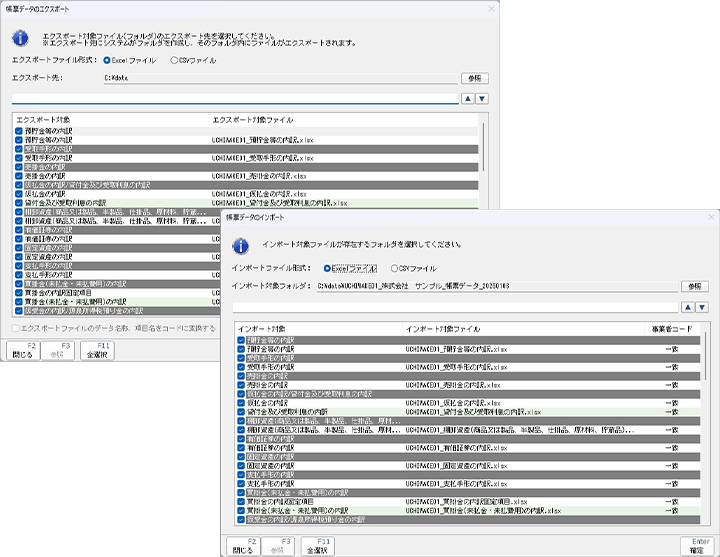Select Excelファイル radio in import dialog
Viewport: 720px width, 557px height.
coord(327,268)
